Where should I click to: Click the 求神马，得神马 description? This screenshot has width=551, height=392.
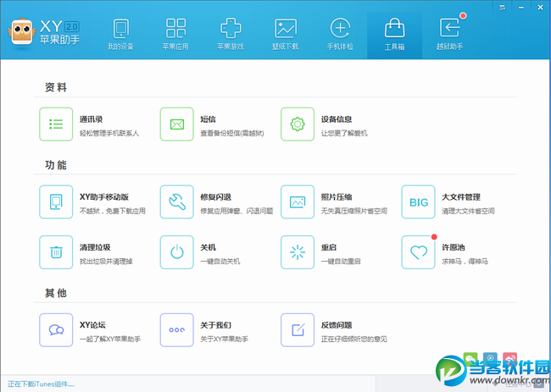click(465, 262)
